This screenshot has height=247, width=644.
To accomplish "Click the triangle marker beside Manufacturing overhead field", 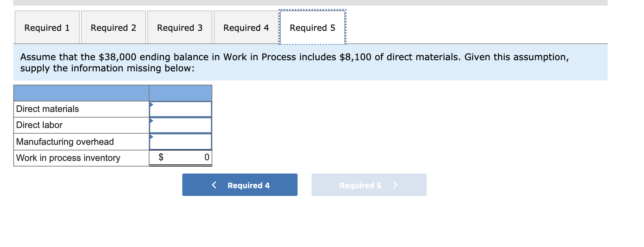I will pos(152,137).
